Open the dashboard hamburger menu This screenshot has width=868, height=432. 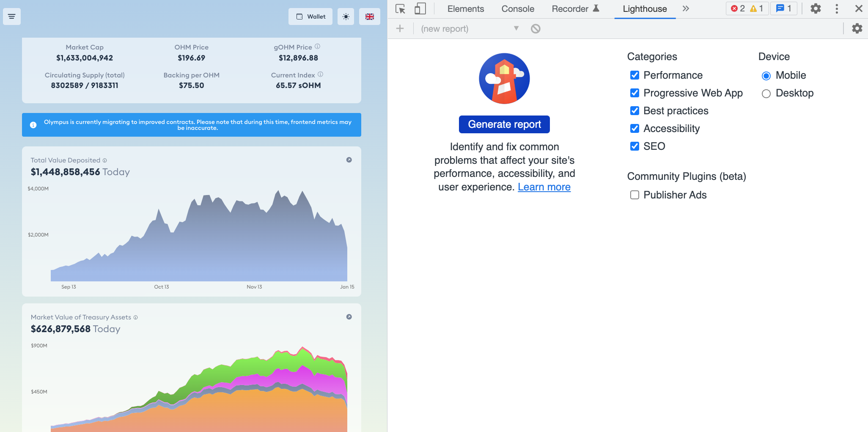pyautogui.click(x=11, y=16)
